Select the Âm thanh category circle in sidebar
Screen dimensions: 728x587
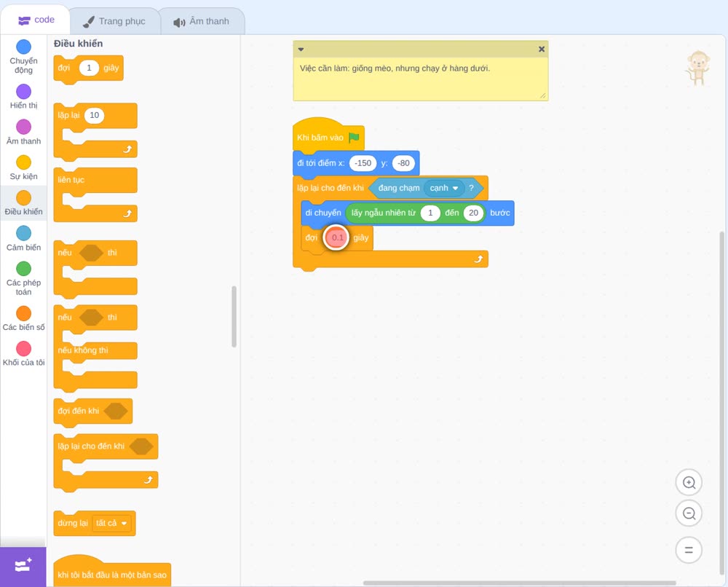24,127
